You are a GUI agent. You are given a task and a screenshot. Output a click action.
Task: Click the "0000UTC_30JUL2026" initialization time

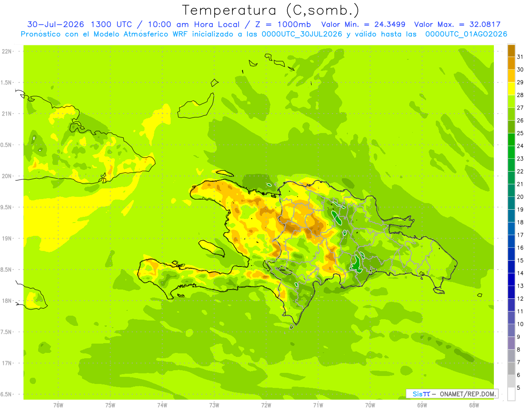pos(302,34)
